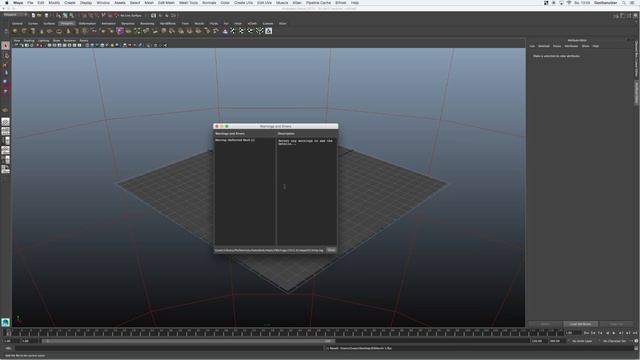The height and width of the screenshot is (360, 640).
Task: Activate the Rotate tool in the toolbox
Action: coord(5,82)
